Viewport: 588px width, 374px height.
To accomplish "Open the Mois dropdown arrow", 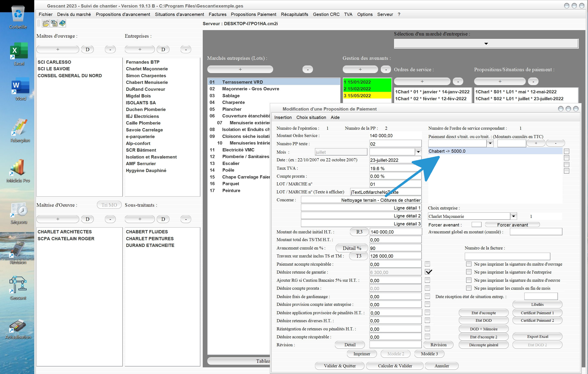I will 418,152.
